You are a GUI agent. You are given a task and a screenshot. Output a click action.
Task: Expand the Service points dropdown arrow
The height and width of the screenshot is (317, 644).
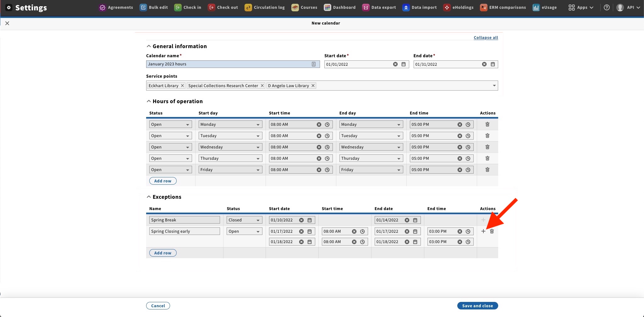click(494, 86)
